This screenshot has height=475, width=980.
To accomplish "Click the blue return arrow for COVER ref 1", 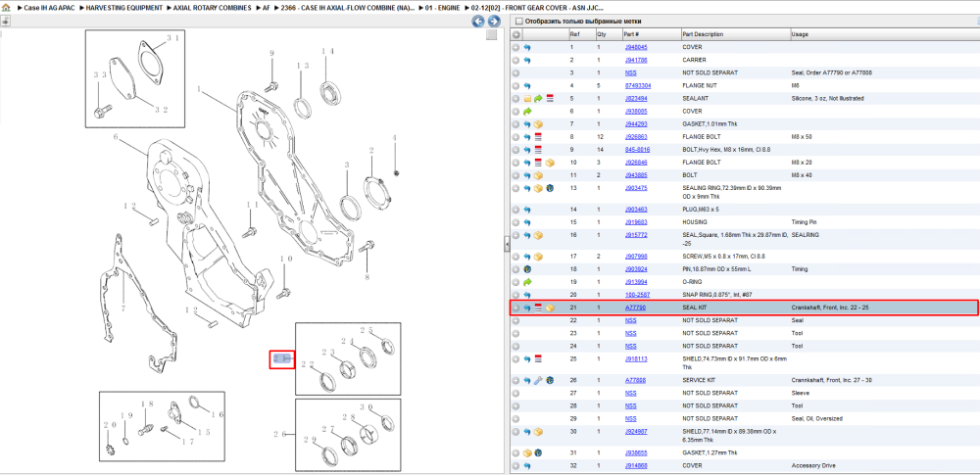I will point(527,47).
